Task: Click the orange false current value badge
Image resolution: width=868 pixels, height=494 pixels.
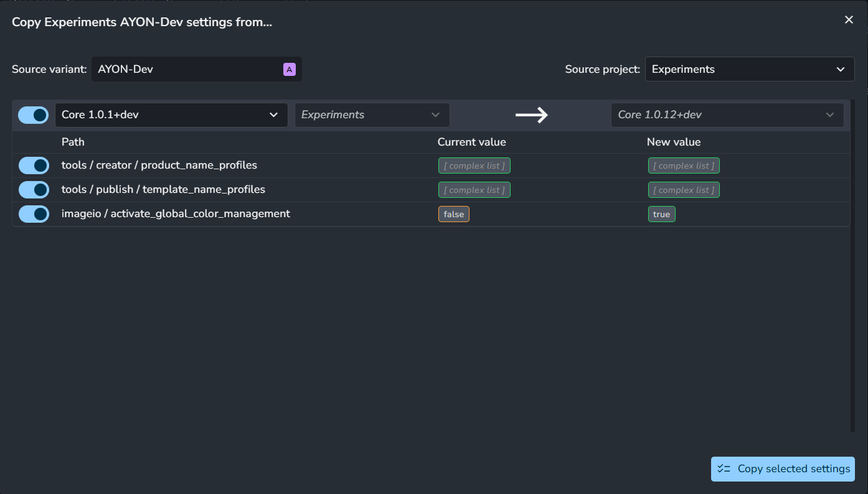Action: [453, 214]
